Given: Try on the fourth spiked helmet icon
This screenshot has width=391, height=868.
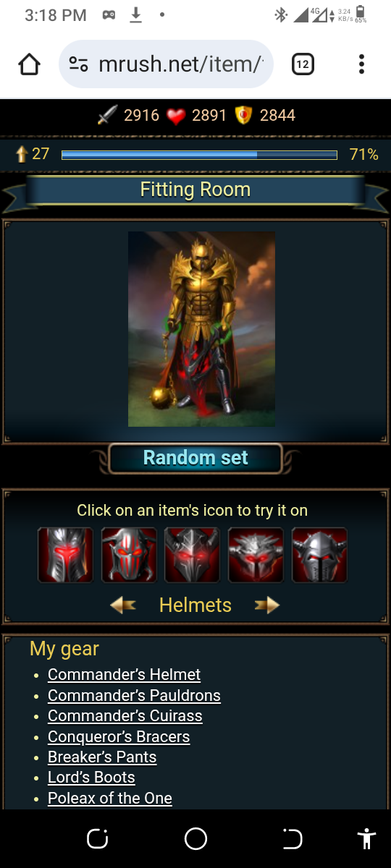Looking at the screenshot, I should (256, 555).
